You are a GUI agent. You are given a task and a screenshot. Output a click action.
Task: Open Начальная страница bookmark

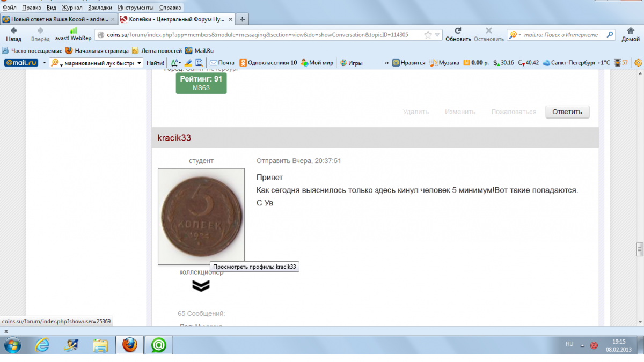coord(97,50)
